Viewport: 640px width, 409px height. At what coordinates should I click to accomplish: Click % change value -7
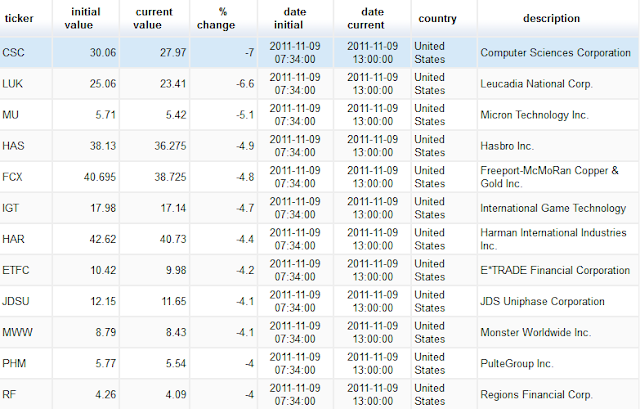(x=249, y=53)
